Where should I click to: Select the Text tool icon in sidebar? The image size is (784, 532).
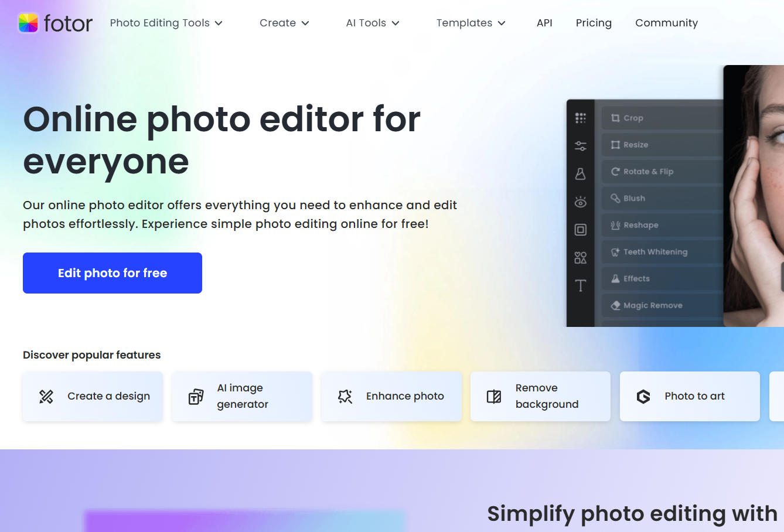click(x=580, y=285)
